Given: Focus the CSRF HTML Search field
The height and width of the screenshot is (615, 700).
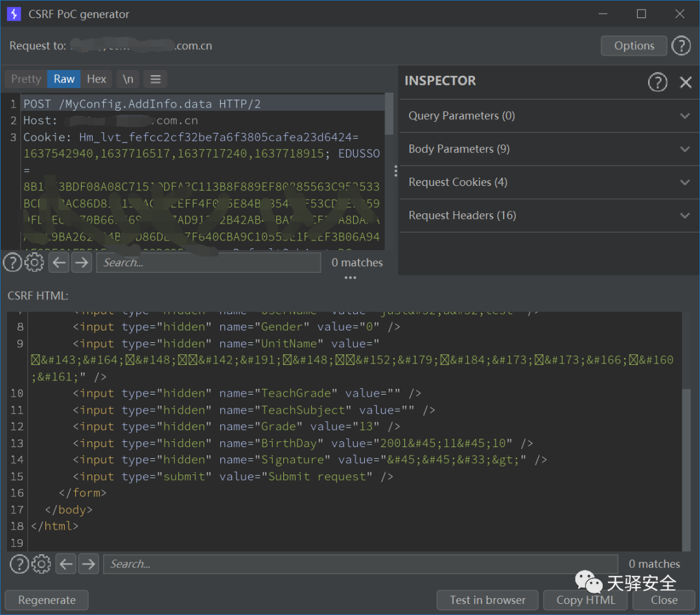Looking at the screenshot, I should (x=360, y=564).
